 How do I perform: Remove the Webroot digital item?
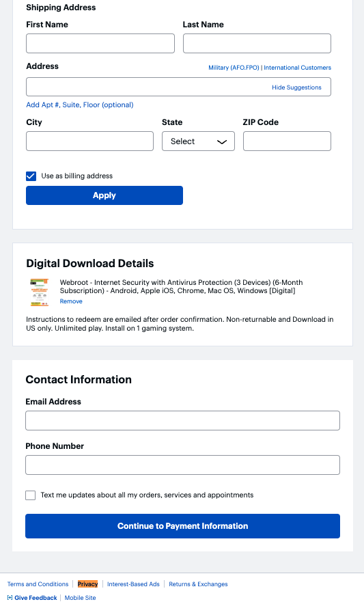click(x=71, y=301)
